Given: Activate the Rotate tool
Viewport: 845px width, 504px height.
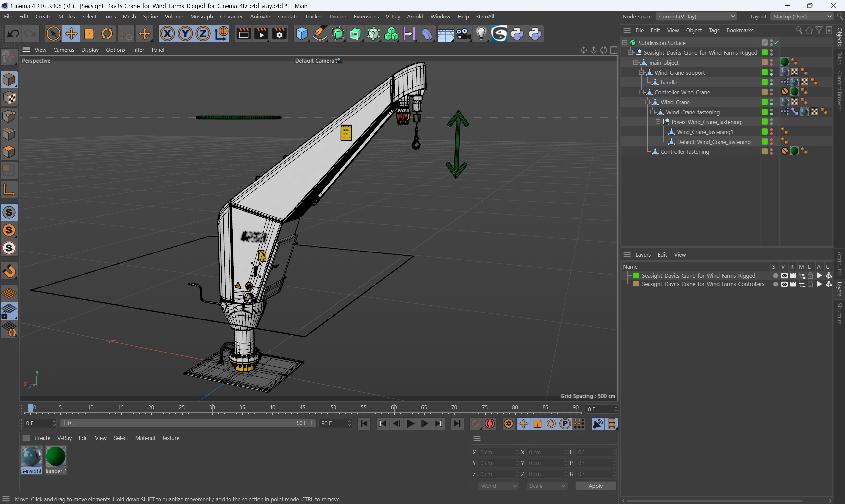Looking at the screenshot, I should pos(107,34).
